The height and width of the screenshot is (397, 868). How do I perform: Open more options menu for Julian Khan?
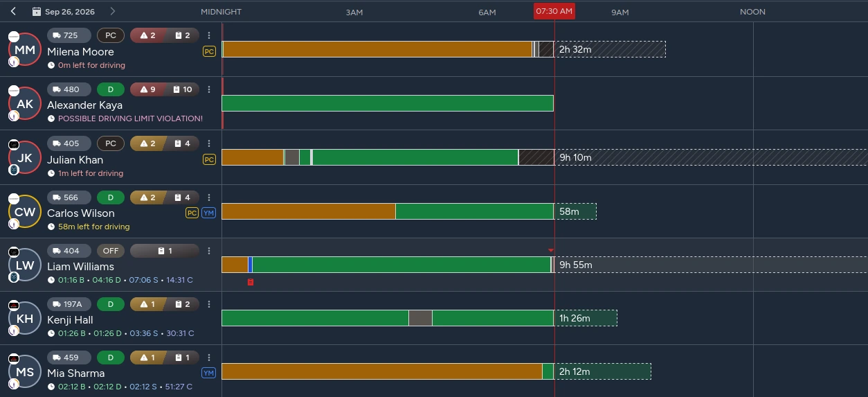coord(209,143)
